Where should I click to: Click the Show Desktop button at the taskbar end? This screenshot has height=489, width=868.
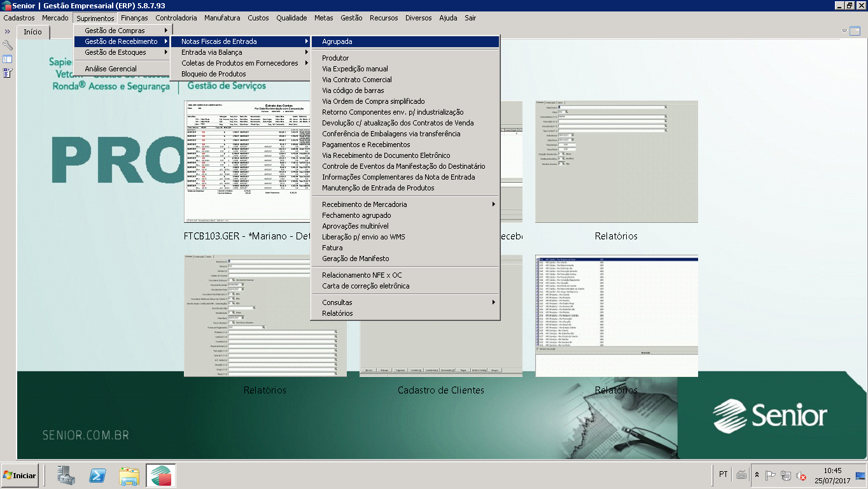[860, 475]
